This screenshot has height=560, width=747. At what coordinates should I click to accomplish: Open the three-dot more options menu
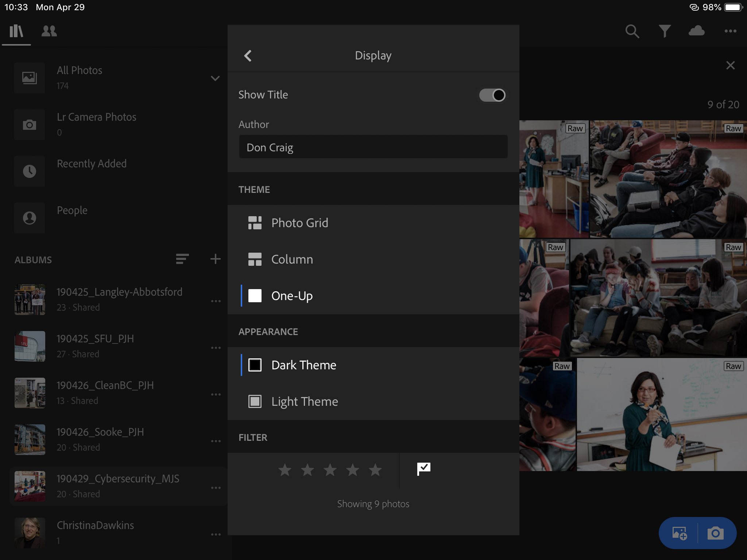point(730,31)
